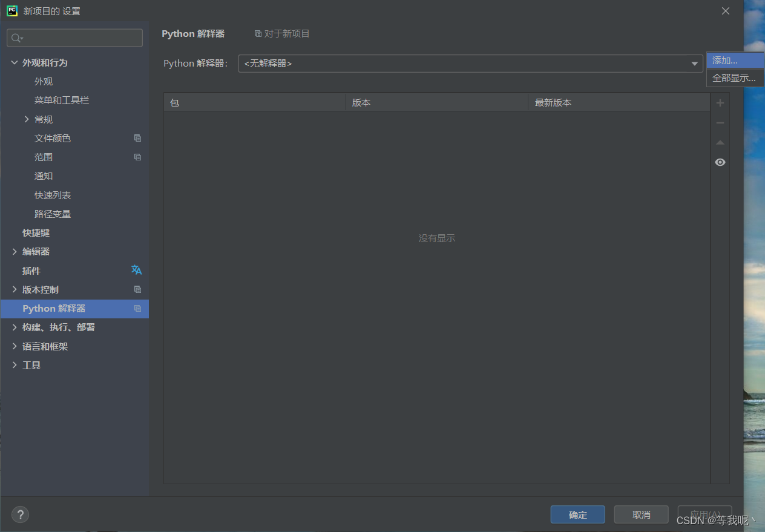Select 通知 in the settings tree

44,176
